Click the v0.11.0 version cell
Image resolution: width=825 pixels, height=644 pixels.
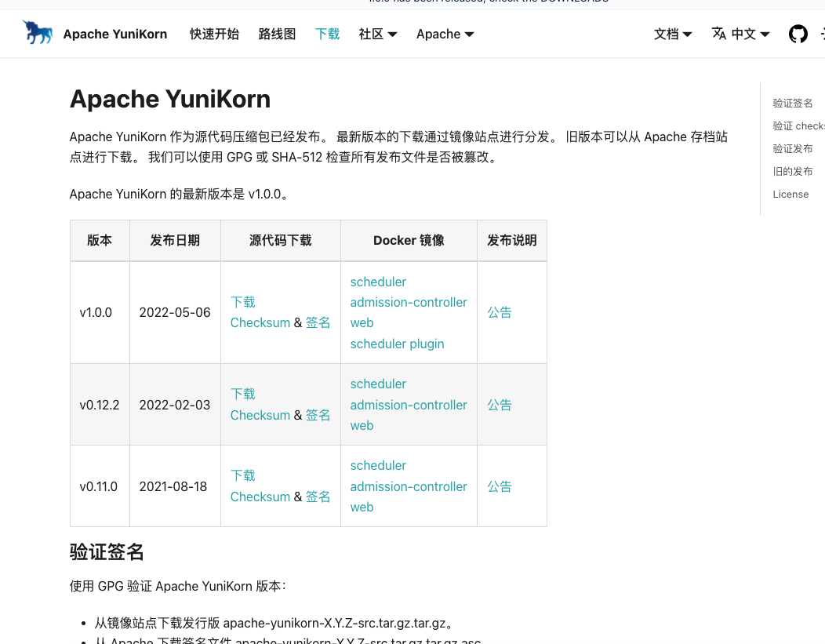[x=100, y=486]
